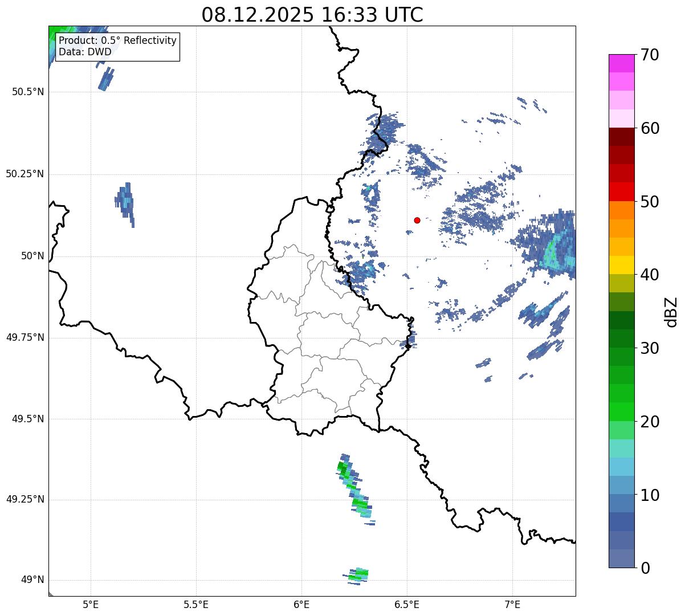The width and height of the screenshot is (685, 616).
Task: Click the longitude label "5°E"
Action: coord(91,604)
